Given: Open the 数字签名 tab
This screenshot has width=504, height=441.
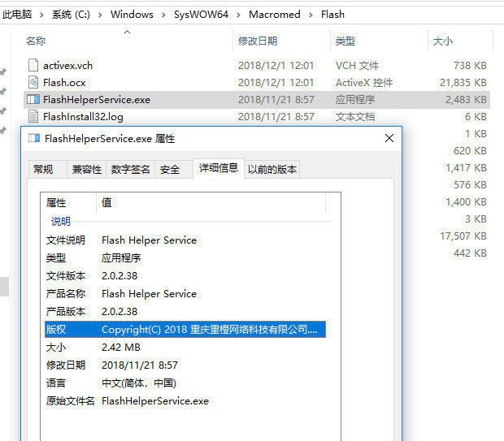Looking at the screenshot, I should (131, 169).
